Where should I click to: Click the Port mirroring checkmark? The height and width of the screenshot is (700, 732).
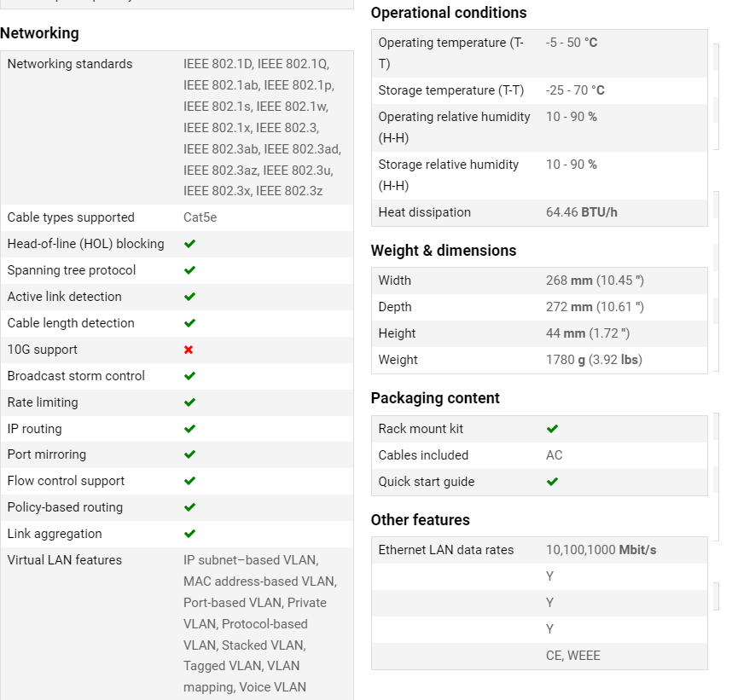point(189,455)
